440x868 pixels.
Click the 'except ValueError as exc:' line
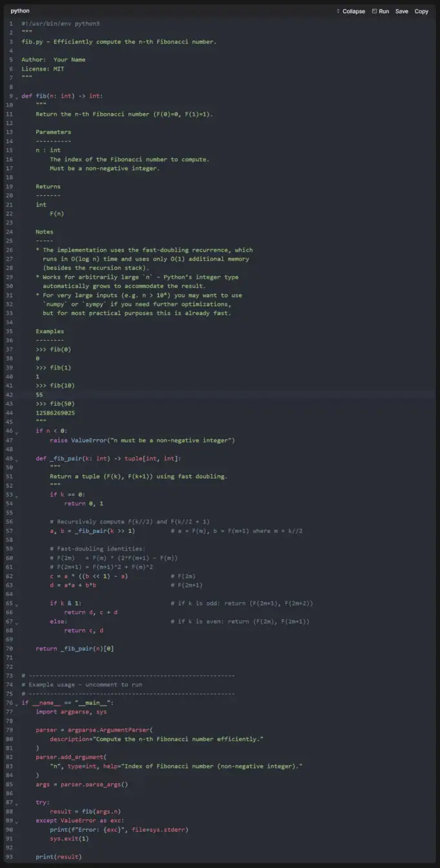pos(79,821)
